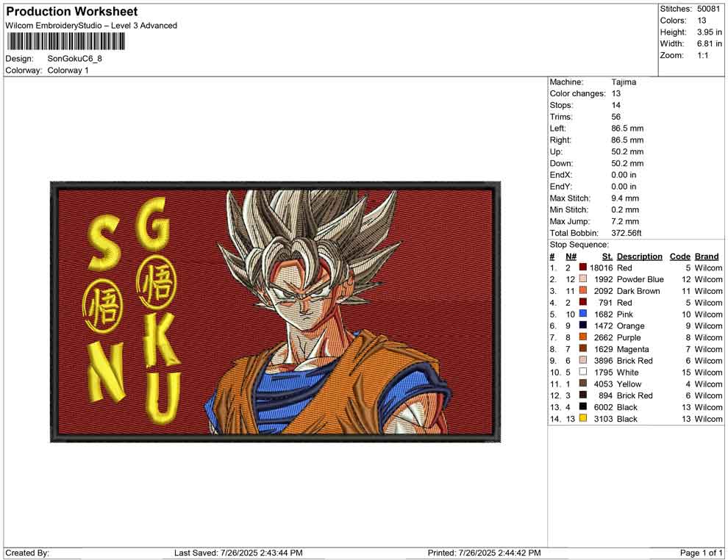Click the swatch in the Yellow row
728x560 pixels.
tap(582, 383)
